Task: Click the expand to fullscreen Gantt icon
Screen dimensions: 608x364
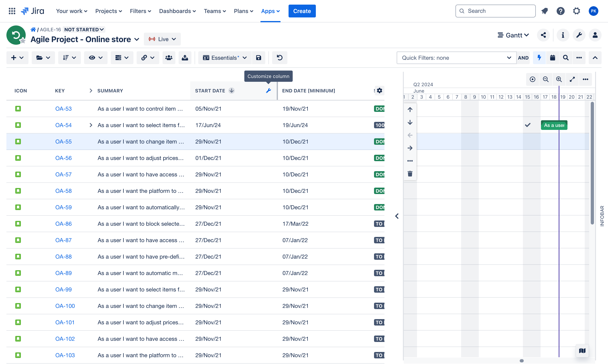Action: click(x=572, y=79)
